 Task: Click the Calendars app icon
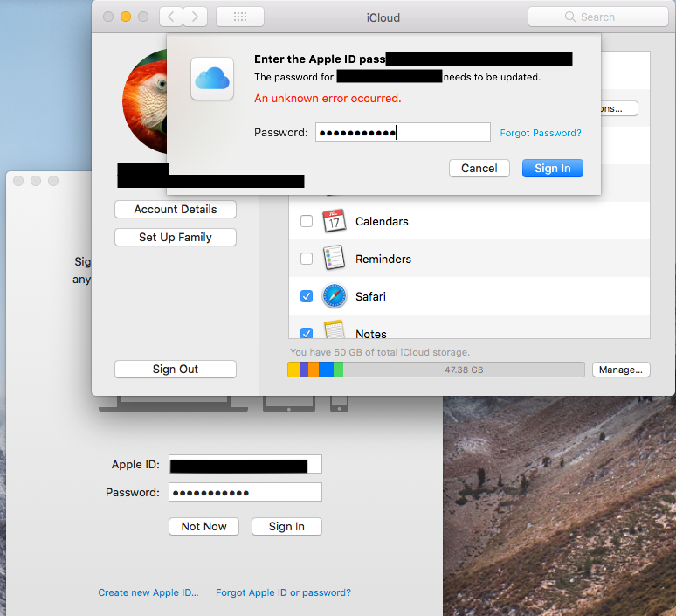[335, 221]
